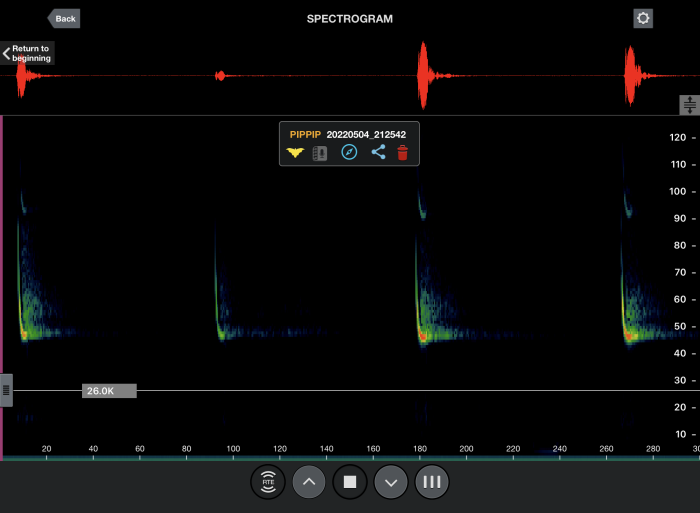Viewport: 700px width, 513px height.
Task: Delete recording with red trash icon
Action: click(x=403, y=153)
